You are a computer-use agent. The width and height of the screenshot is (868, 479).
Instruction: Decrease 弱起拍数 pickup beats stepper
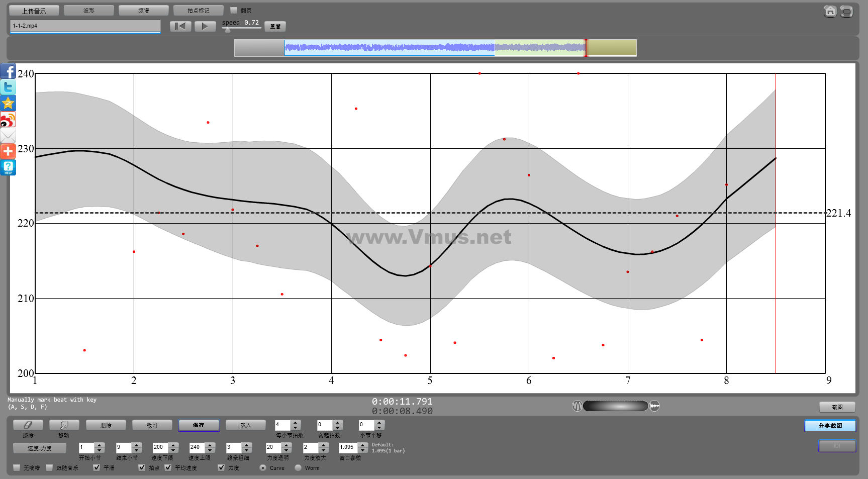pyautogui.click(x=338, y=428)
